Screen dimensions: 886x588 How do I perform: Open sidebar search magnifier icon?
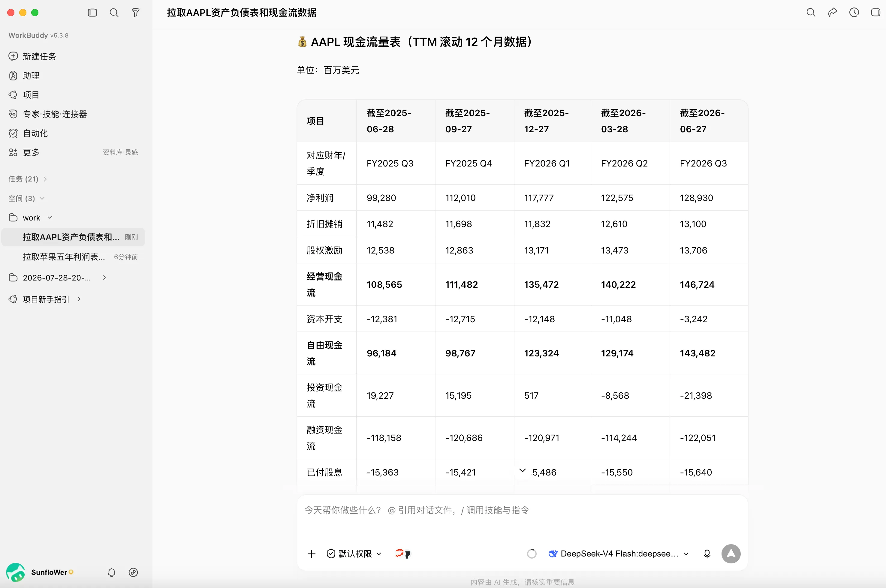click(x=114, y=13)
